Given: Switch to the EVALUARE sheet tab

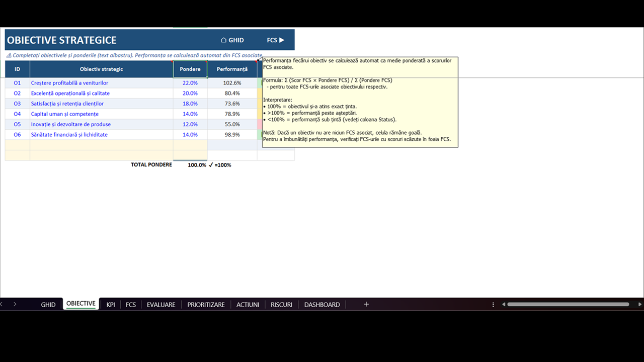Looking at the screenshot, I should pos(161,305).
